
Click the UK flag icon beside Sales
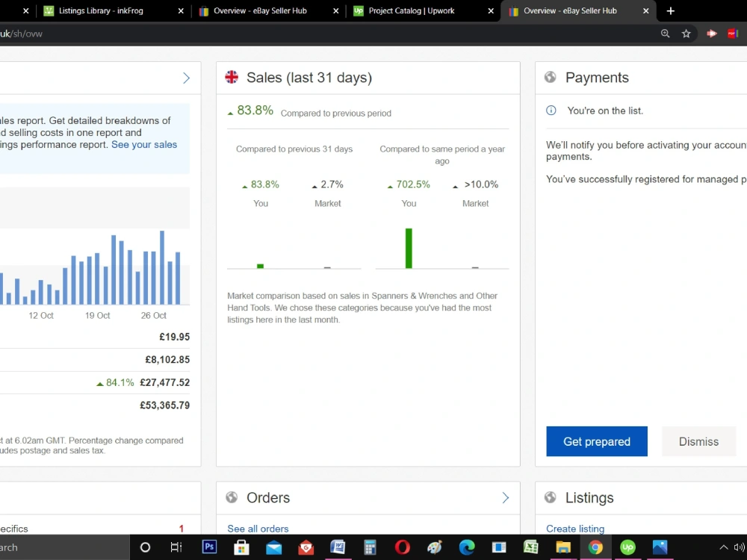[x=232, y=77]
